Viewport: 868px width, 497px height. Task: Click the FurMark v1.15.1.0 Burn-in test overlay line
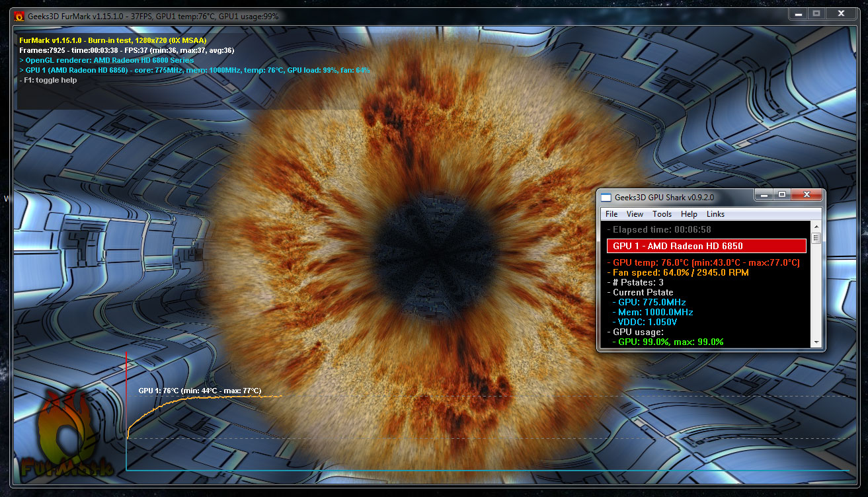point(113,40)
